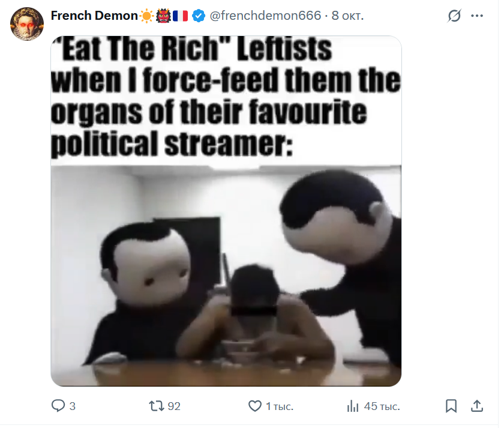Open the share post upload icon
This screenshot has height=428, width=504.
point(477,406)
